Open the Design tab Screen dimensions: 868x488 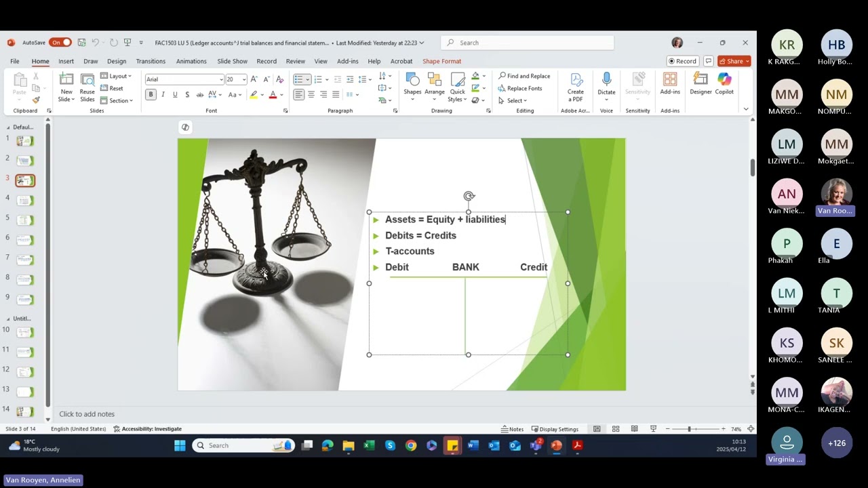pyautogui.click(x=117, y=61)
